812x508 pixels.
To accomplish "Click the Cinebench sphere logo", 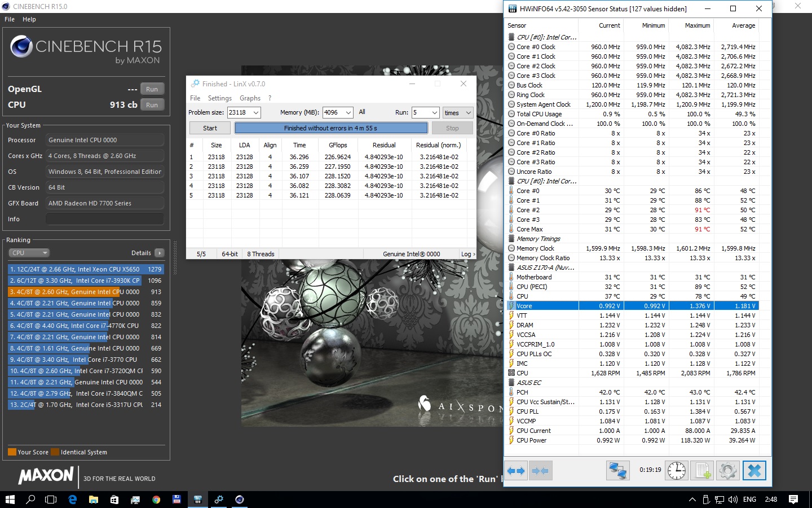I will tap(21, 47).
